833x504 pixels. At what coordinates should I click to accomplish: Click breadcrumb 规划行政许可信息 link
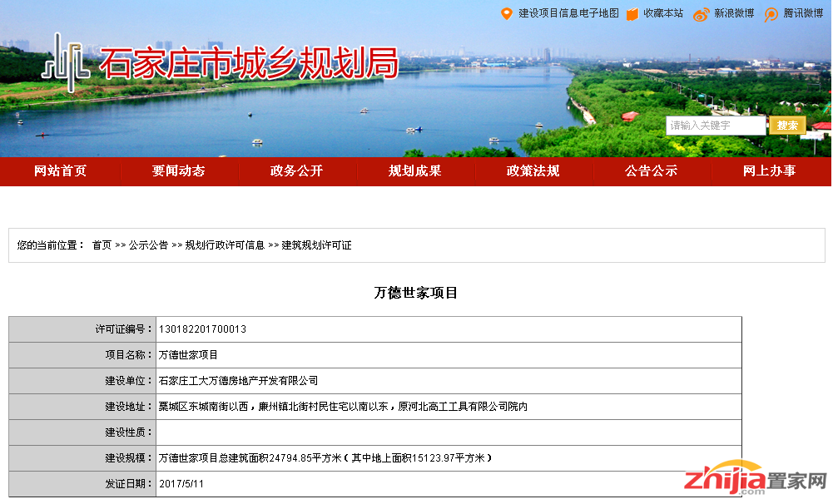coord(225,245)
